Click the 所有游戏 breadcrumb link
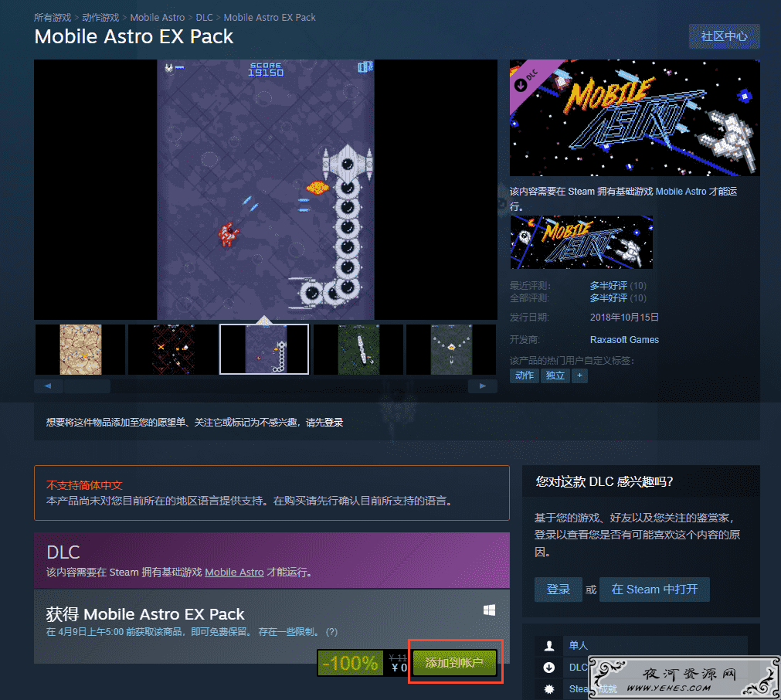Image resolution: width=781 pixels, height=700 pixels. (53, 18)
